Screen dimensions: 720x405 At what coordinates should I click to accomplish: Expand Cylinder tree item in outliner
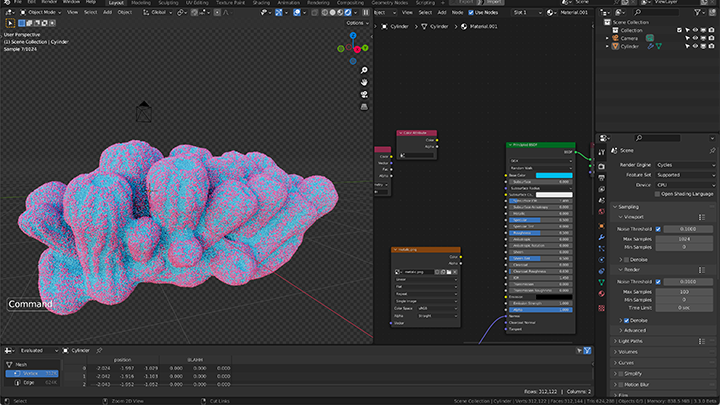[x=608, y=46]
